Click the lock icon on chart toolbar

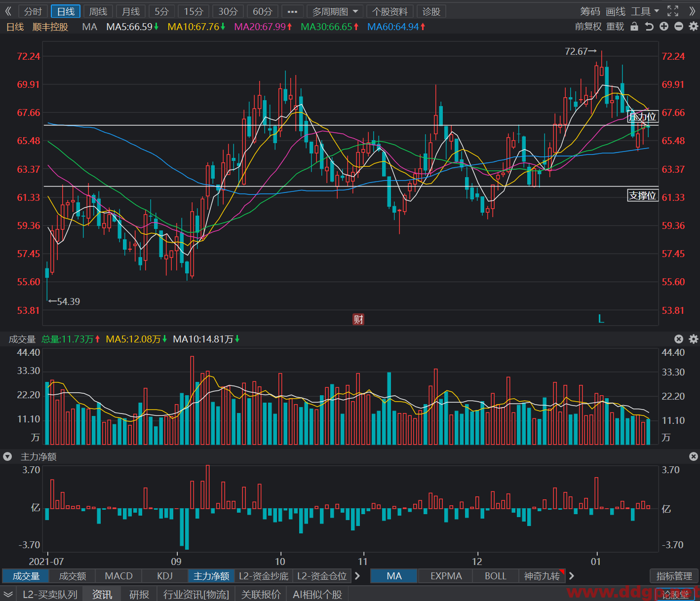(x=634, y=27)
